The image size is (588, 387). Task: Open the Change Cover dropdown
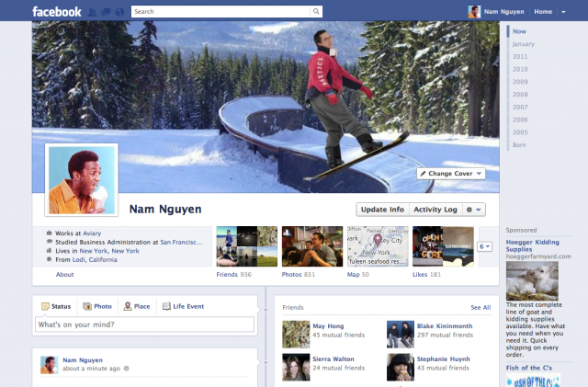(451, 174)
